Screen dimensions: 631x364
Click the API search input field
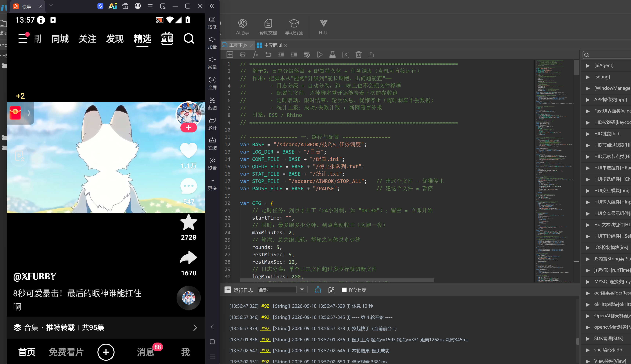coord(608,55)
